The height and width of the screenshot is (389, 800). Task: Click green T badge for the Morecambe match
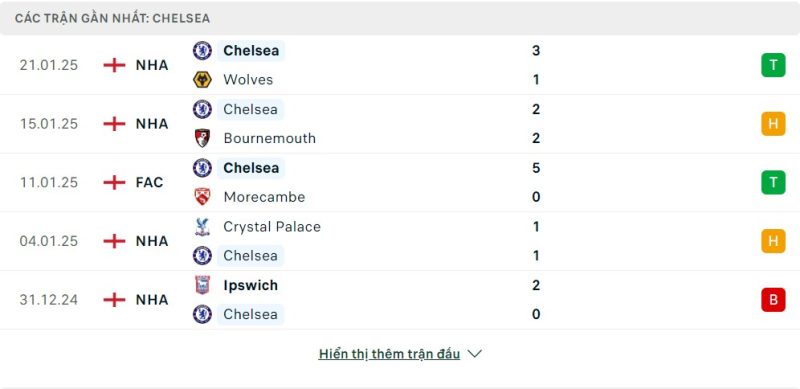tap(773, 182)
